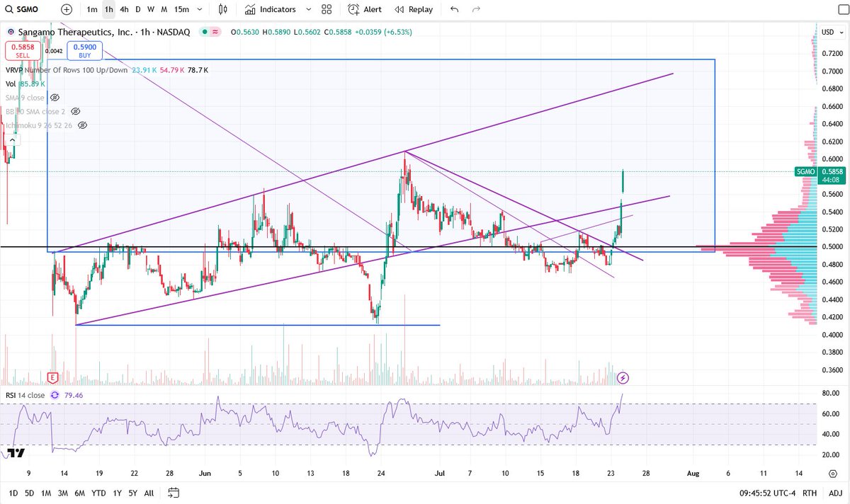This screenshot has width=850, height=504.
Task: Click the undo arrow icon
Action: pyautogui.click(x=454, y=9)
